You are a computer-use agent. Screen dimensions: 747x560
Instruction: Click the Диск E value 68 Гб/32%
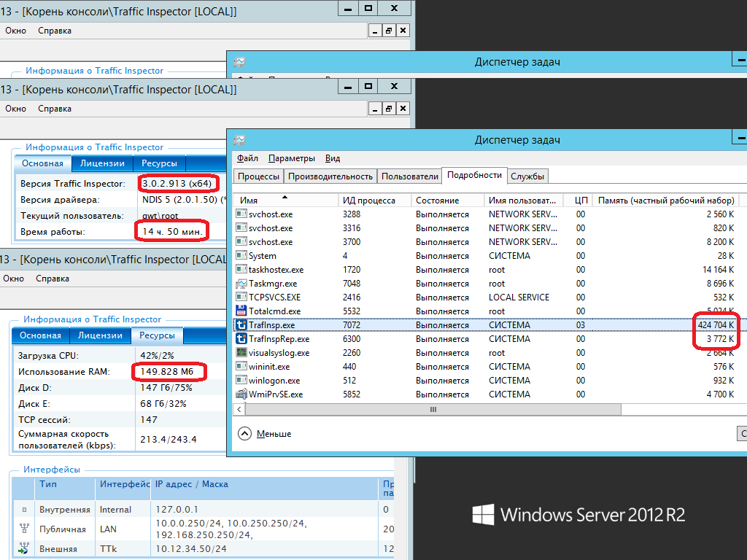point(163,404)
